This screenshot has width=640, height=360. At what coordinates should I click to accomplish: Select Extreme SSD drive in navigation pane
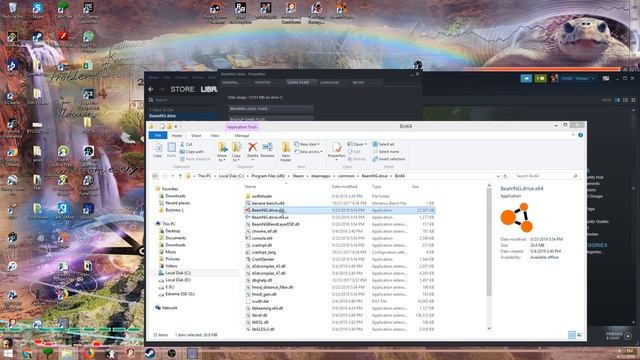pos(179,294)
